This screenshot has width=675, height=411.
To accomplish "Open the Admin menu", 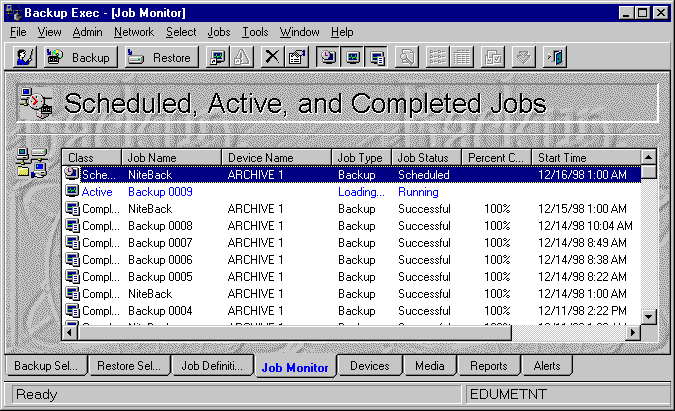I will coord(87,32).
